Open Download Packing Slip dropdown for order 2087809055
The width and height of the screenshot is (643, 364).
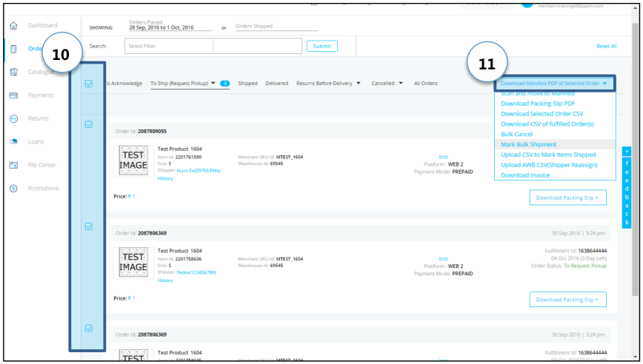pos(567,198)
